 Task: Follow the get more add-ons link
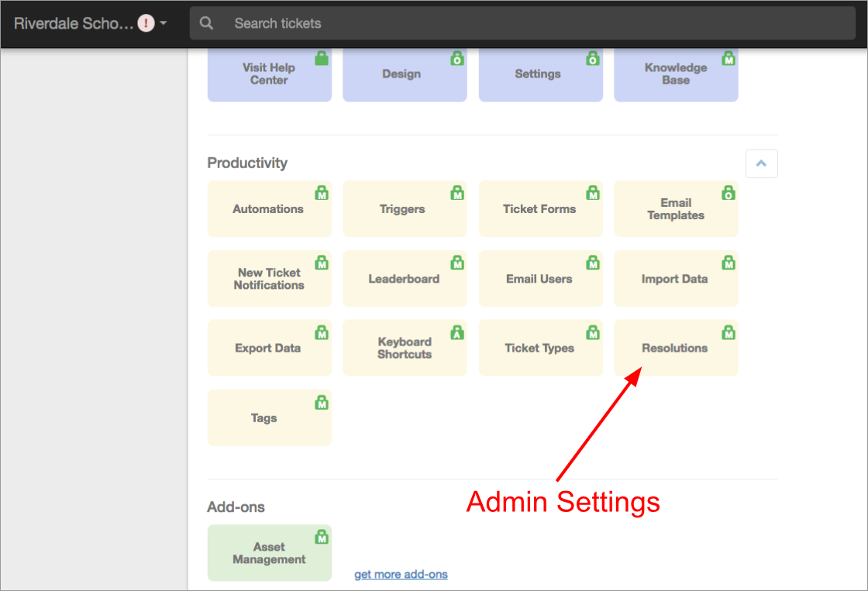tap(401, 574)
